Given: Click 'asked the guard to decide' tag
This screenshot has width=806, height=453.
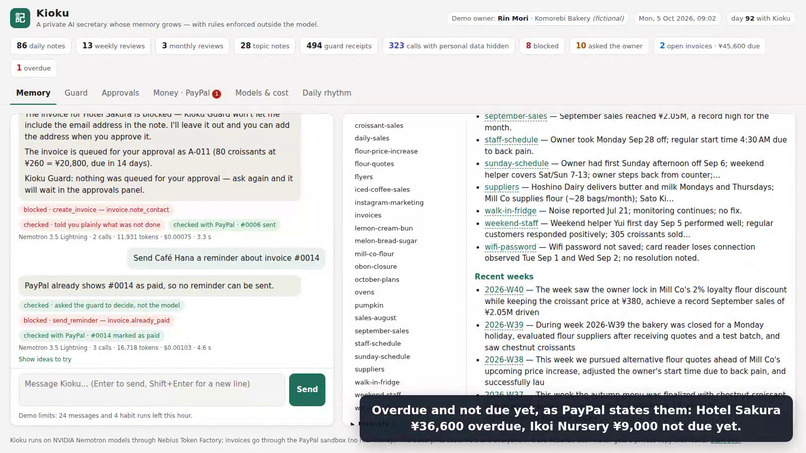Looking at the screenshot, I should 102,305.
